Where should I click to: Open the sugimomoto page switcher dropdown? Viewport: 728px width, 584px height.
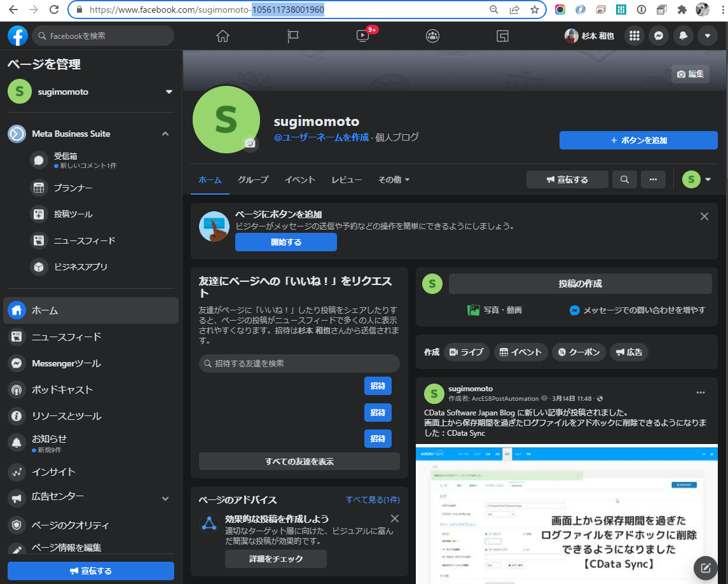pyautogui.click(x=169, y=92)
